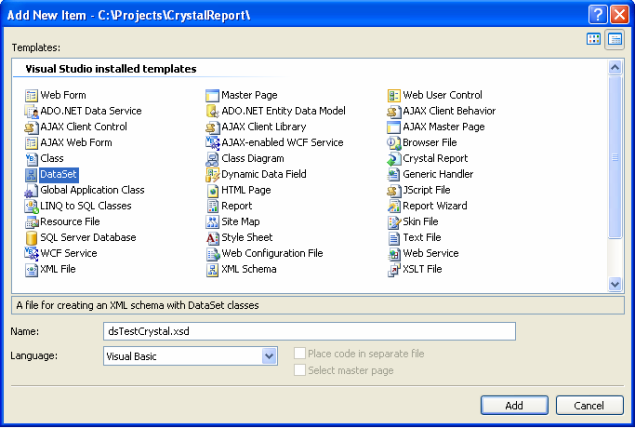This screenshot has width=635, height=428.
Task: Toggle Place code in separate file checkbox
Action: click(301, 354)
